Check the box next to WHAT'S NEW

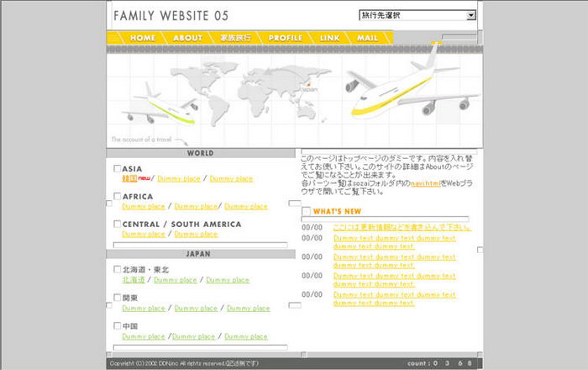[x=307, y=212]
